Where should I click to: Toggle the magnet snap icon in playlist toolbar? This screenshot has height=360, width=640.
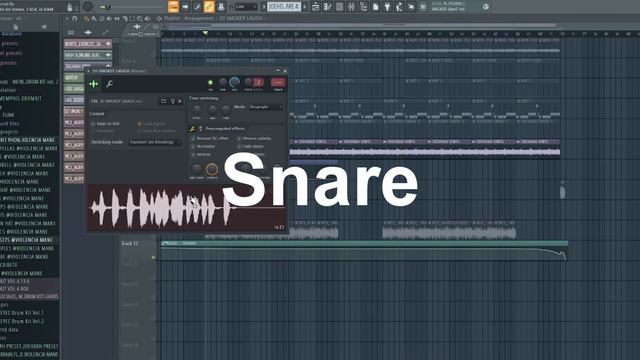pyautogui.click(x=74, y=18)
